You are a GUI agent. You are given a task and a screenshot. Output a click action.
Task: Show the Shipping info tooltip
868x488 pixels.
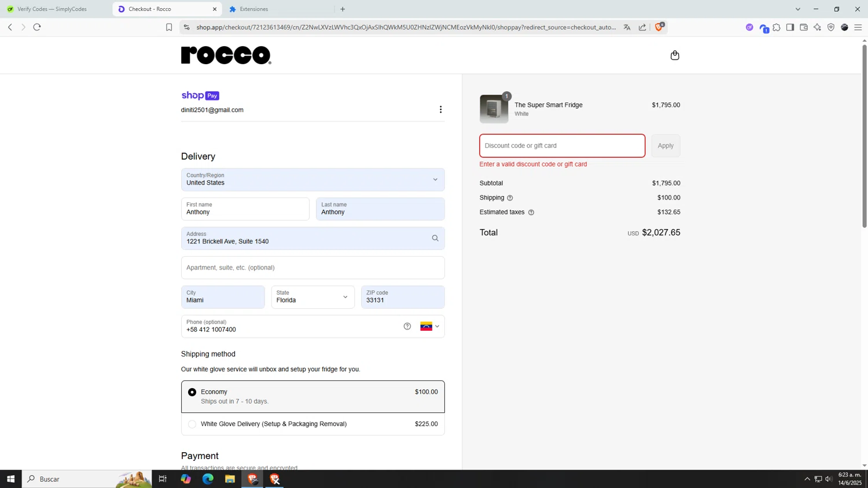(510, 198)
